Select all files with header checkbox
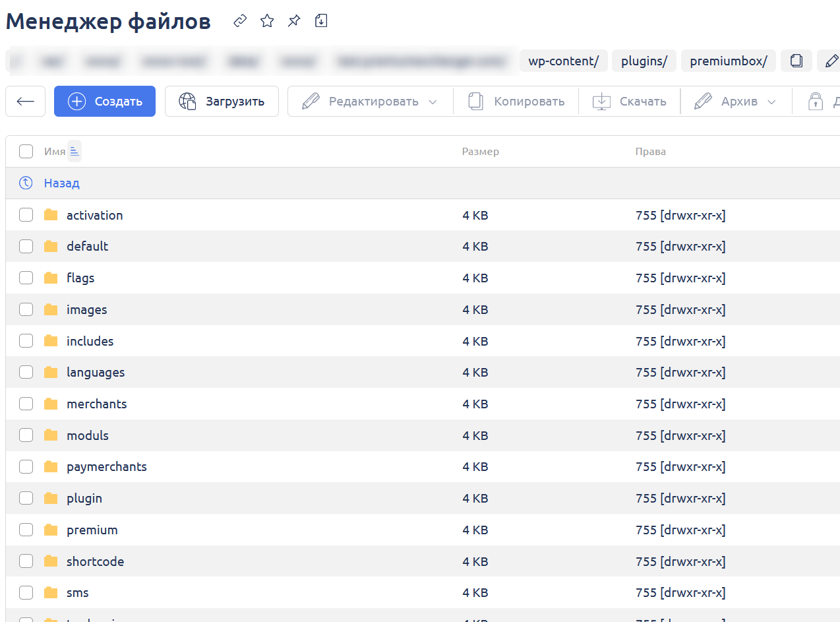Viewport: 840px width, 622px height. tap(26, 152)
